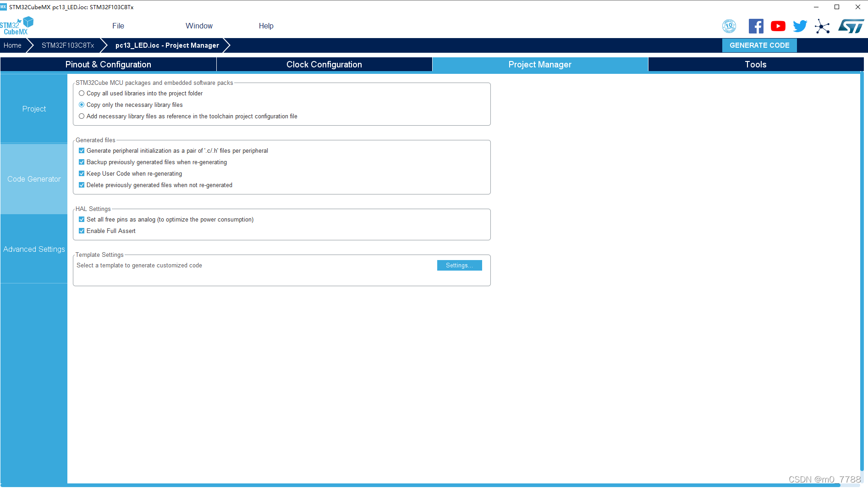Go to STM32F103C8Tx breadcrumb
This screenshot has height=488, width=868.
68,45
